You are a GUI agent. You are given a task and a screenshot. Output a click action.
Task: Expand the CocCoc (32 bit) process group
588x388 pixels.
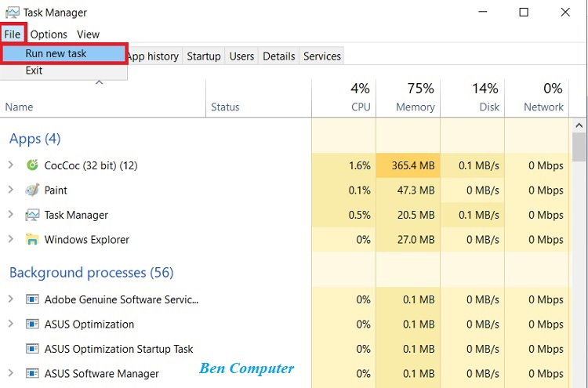coord(11,165)
